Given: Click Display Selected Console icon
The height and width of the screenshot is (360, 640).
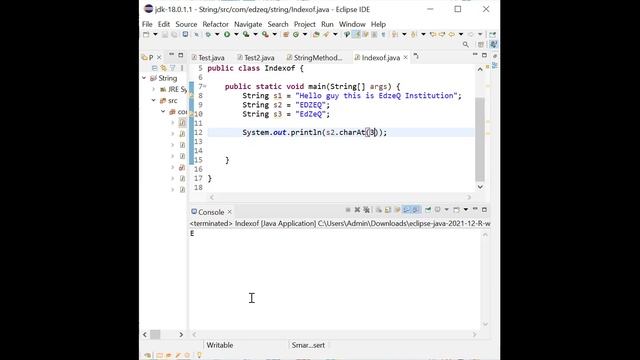Looking at the screenshot, I should (438, 210).
